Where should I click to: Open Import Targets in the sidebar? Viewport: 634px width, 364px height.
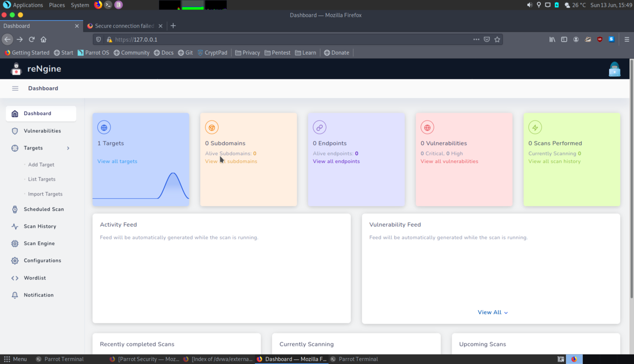pyautogui.click(x=45, y=194)
